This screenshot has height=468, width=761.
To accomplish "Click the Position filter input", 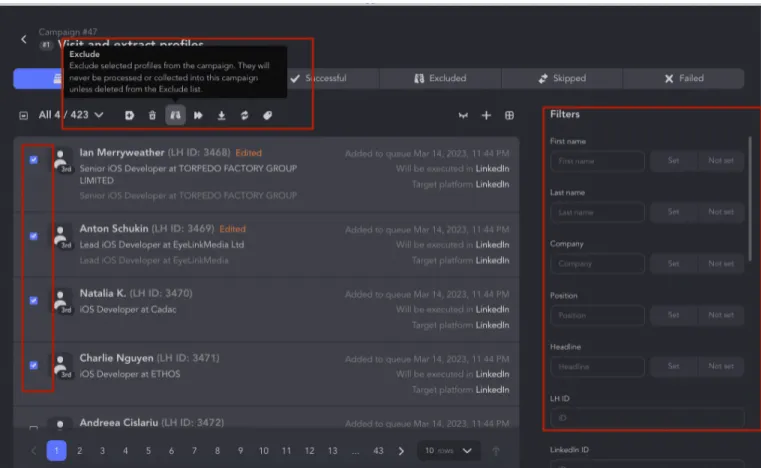I will coord(597,315).
